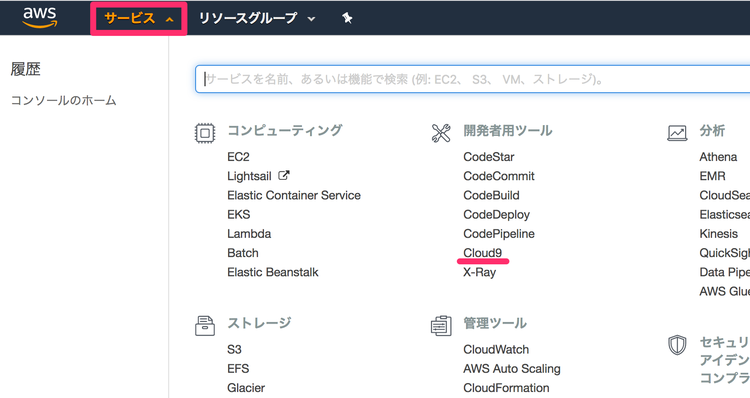Open the X-Ray service

tap(480, 272)
